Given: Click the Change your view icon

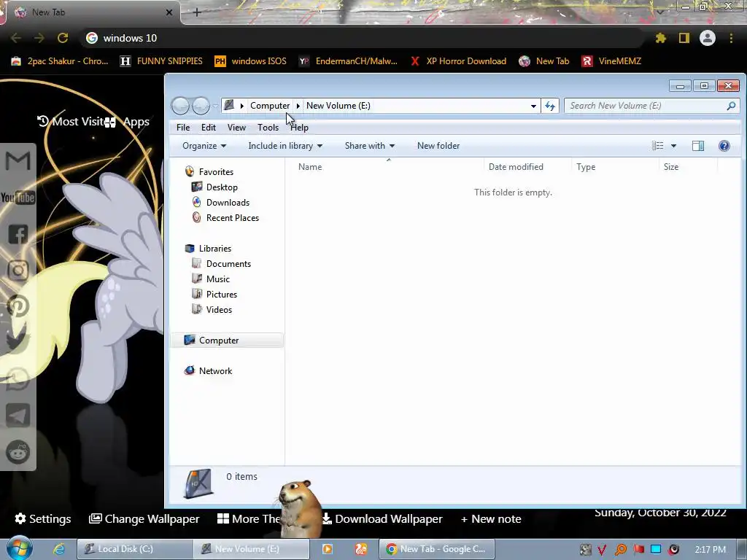Looking at the screenshot, I should (x=657, y=146).
